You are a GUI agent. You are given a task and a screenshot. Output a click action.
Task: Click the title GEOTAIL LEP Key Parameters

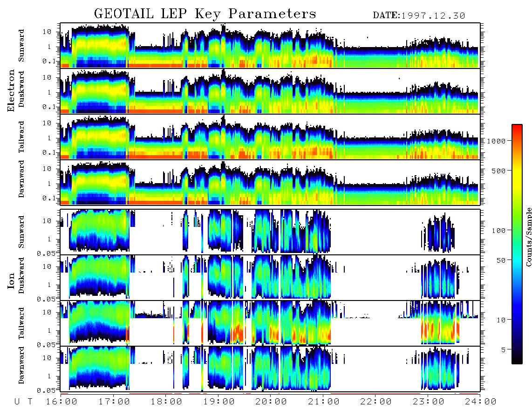click(x=205, y=14)
